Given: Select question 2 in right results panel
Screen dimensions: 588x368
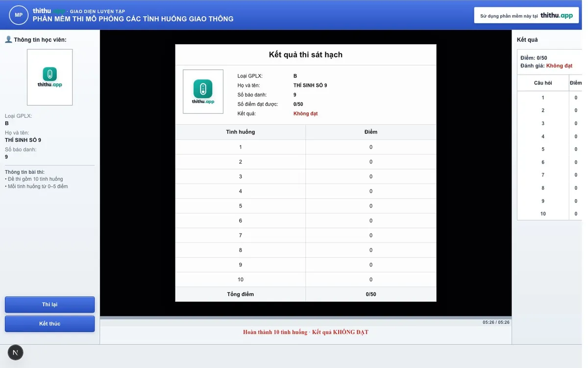Looking at the screenshot, I should (x=550, y=110).
